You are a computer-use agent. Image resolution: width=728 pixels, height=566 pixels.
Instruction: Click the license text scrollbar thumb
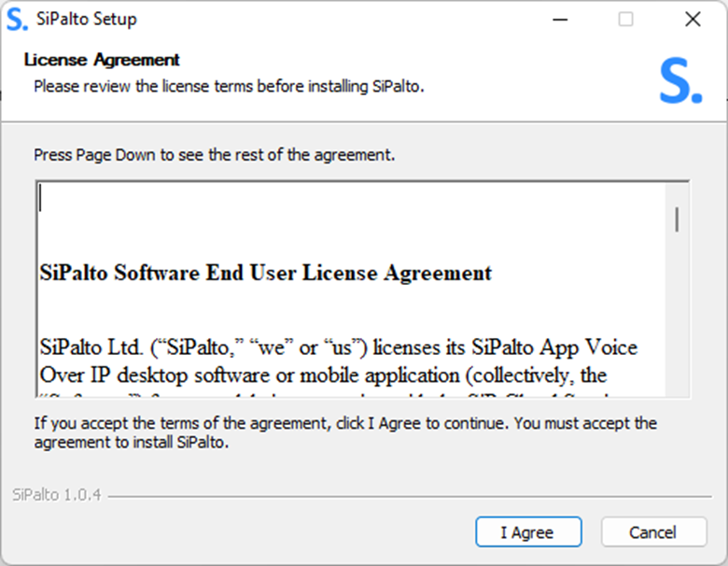tap(677, 219)
